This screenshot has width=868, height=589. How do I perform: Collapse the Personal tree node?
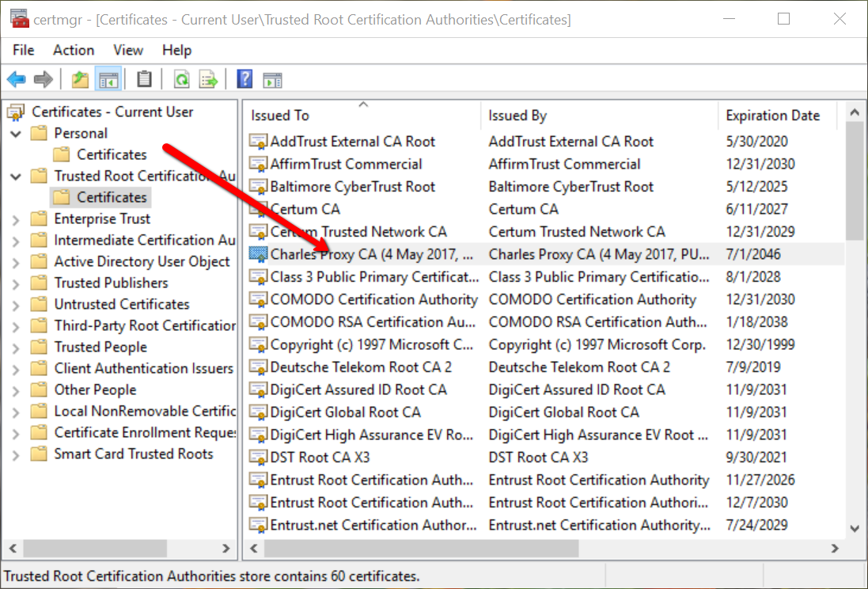[16, 134]
